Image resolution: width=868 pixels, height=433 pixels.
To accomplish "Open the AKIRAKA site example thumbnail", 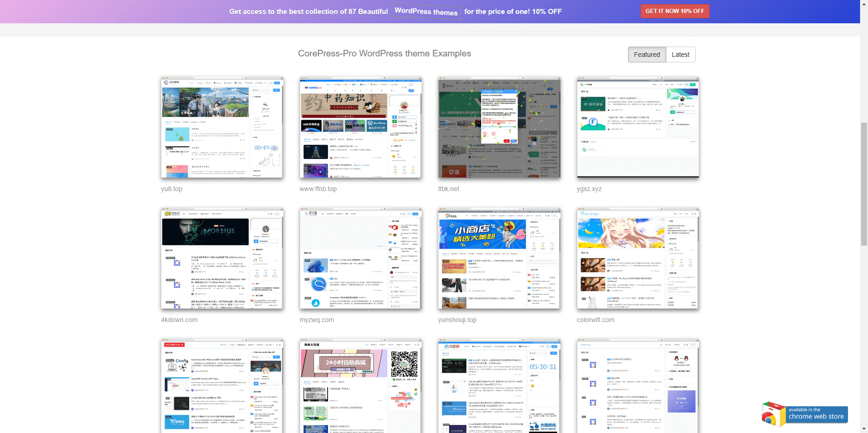I will (x=222, y=386).
